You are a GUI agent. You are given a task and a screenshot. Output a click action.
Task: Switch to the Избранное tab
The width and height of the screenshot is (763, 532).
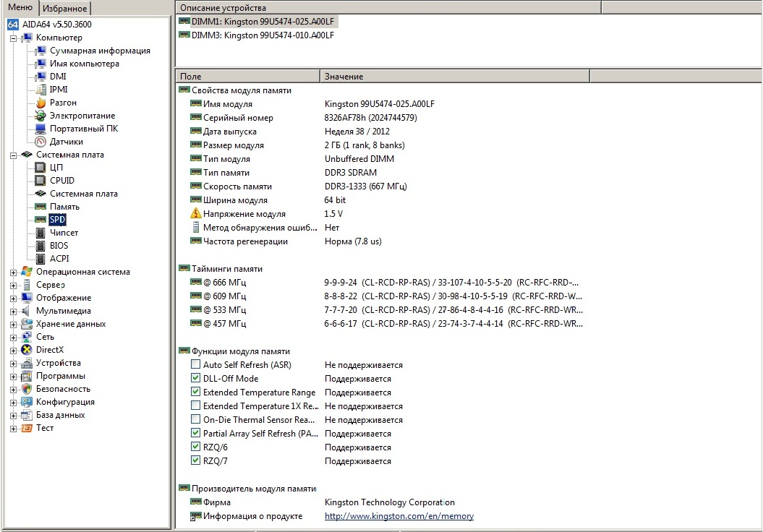pyautogui.click(x=64, y=8)
